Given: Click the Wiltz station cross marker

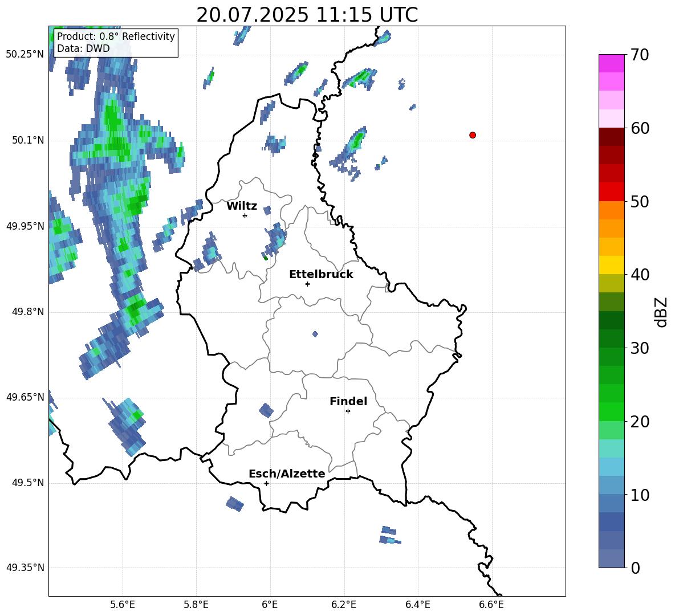Looking at the screenshot, I should 245,215.
